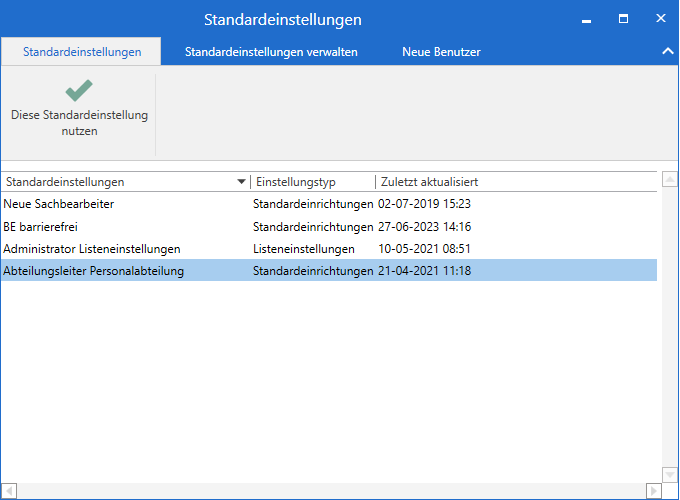Select Administrator Listeneinstellungen row

(92, 248)
